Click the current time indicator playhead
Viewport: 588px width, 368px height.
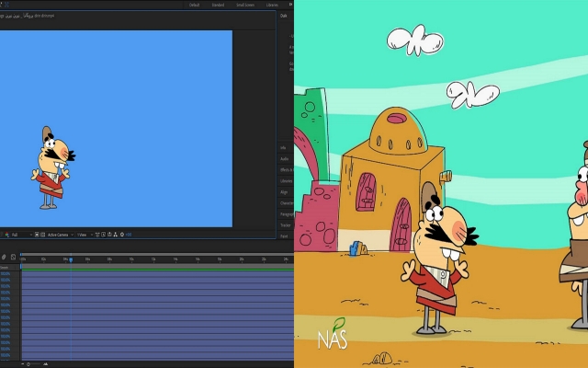[71, 259]
